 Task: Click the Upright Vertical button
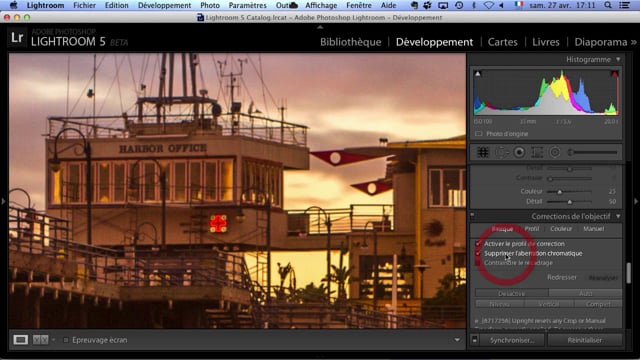point(549,304)
